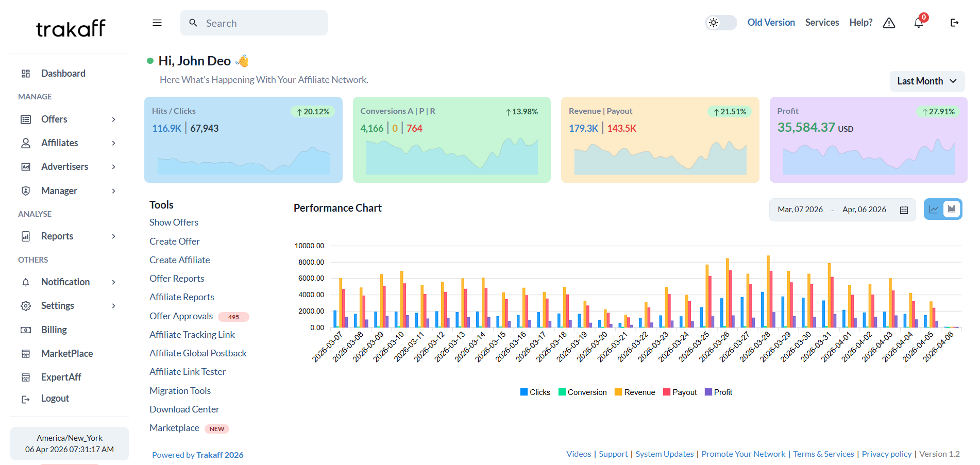Click the warning triangle alert icon
The width and height of the screenshot is (980, 465).
(889, 23)
